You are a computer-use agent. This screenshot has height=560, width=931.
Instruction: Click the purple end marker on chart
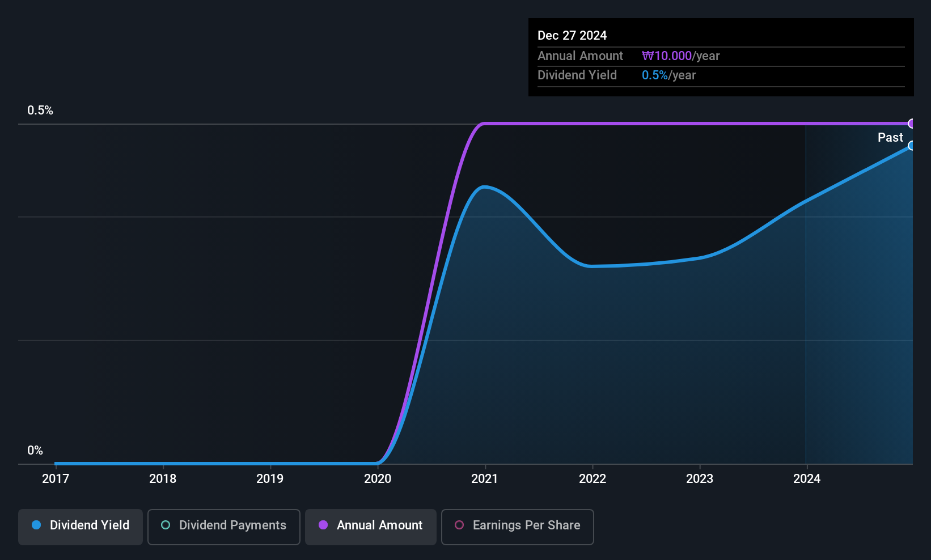[x=912, y=124]
